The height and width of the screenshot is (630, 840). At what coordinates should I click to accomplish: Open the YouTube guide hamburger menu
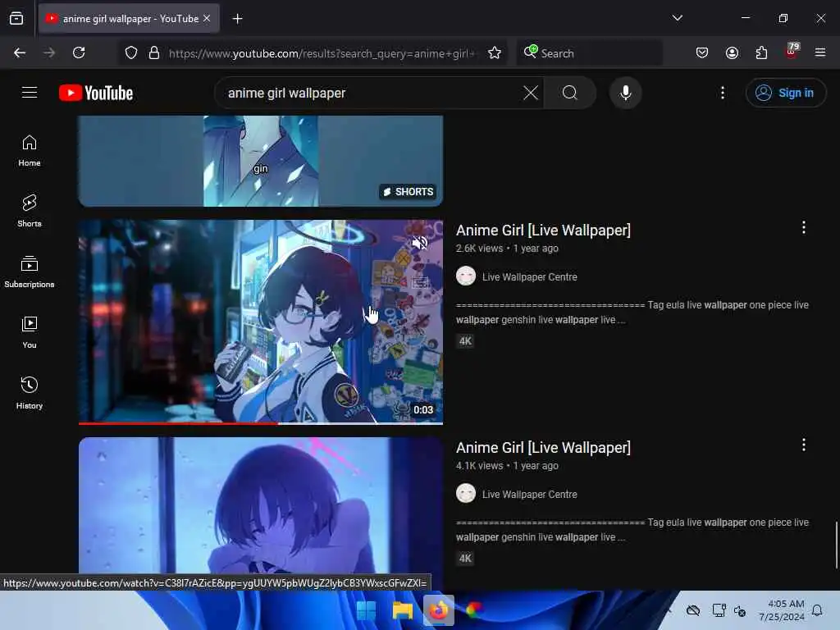pyautogui.click(x=30, y=93)
